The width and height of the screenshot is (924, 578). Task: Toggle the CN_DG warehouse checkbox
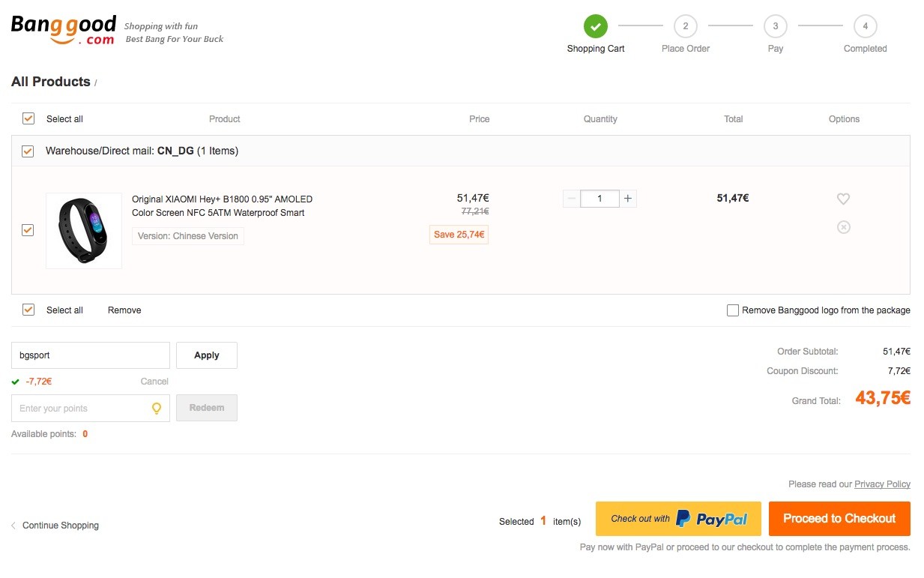tap(28, 151)
